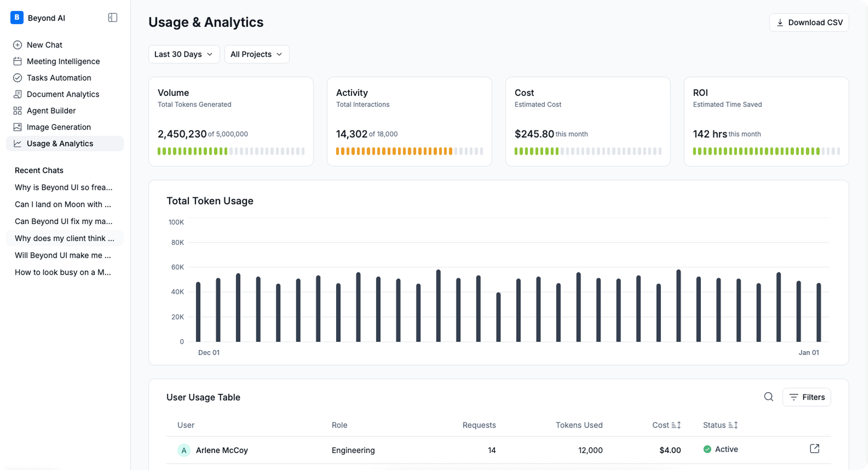Click the green Active status icon
Viewport: 868px width, 470px height.
tap(707, 449)
